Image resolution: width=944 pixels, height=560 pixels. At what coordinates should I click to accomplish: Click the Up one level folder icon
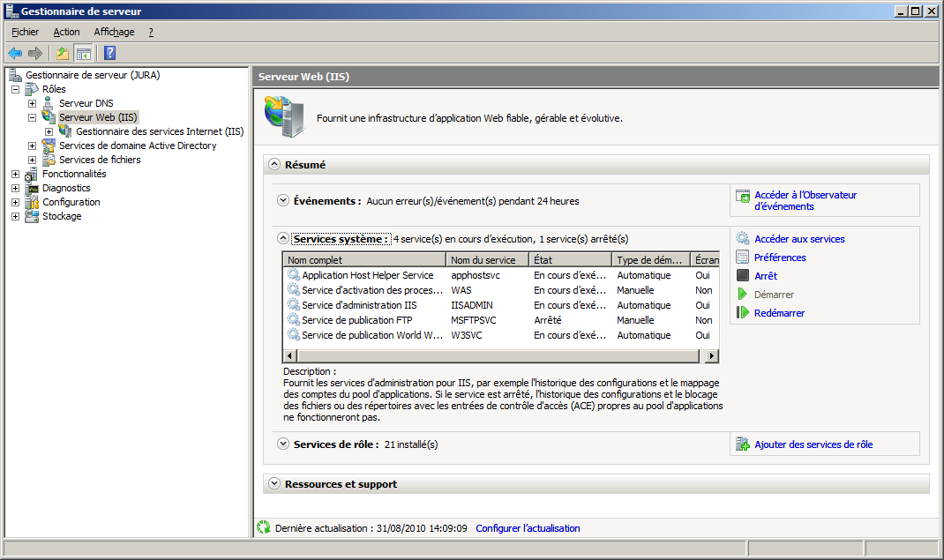pos(63,53)
